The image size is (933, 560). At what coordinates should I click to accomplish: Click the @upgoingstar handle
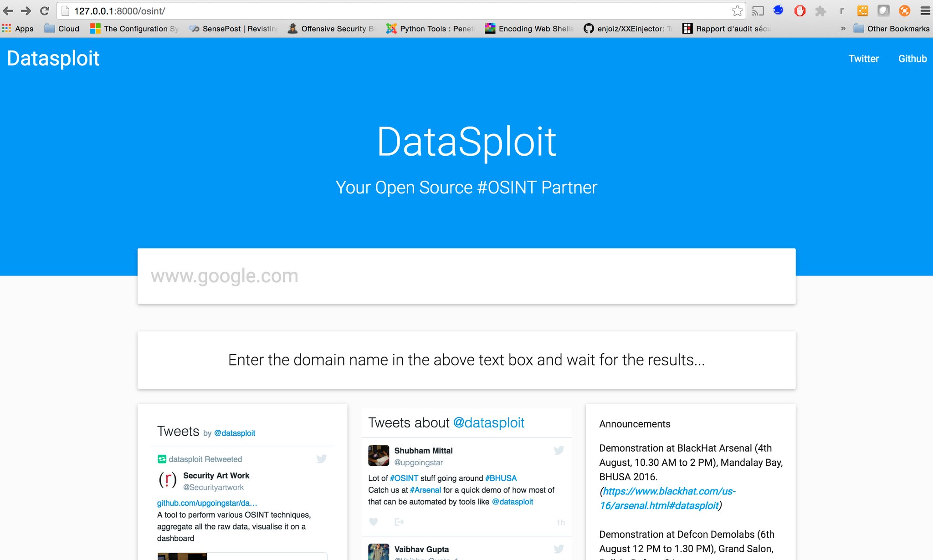pos(418,462)
